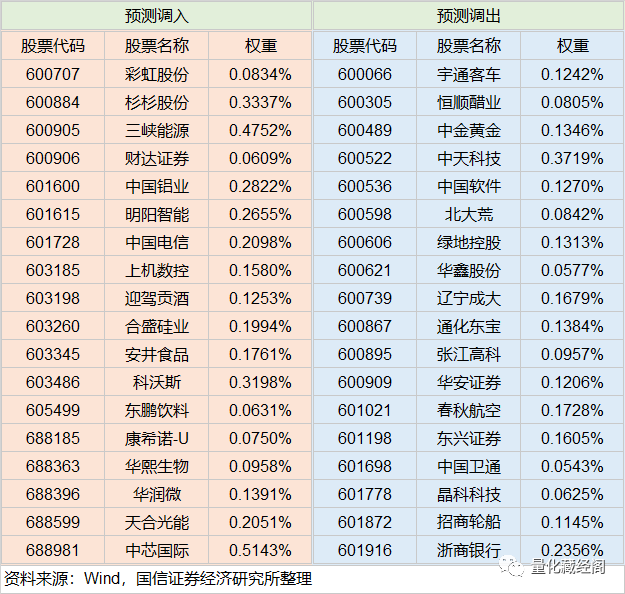
Task: Click weight value 0.0834%
Action: [x=260, y=75]
